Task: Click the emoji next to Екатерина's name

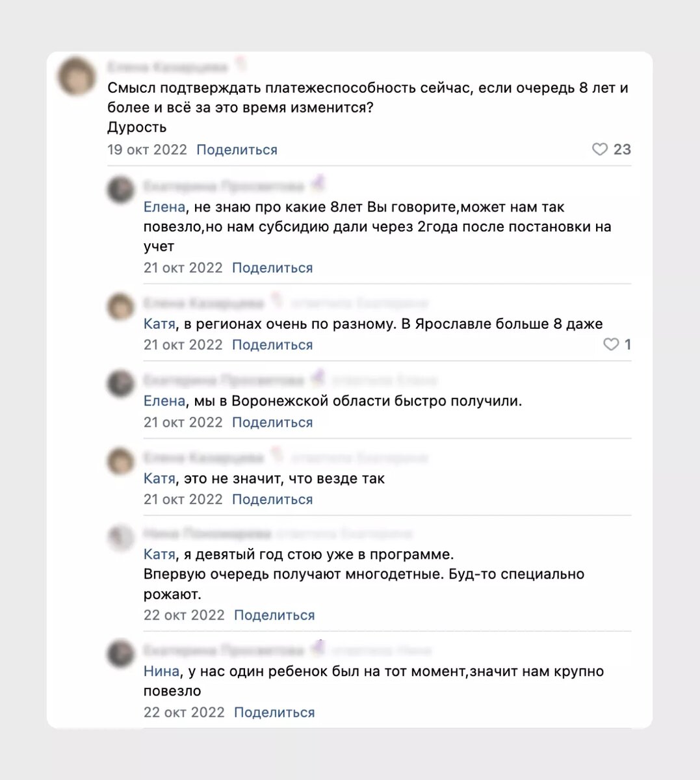Action: click(x=318, y=185)
